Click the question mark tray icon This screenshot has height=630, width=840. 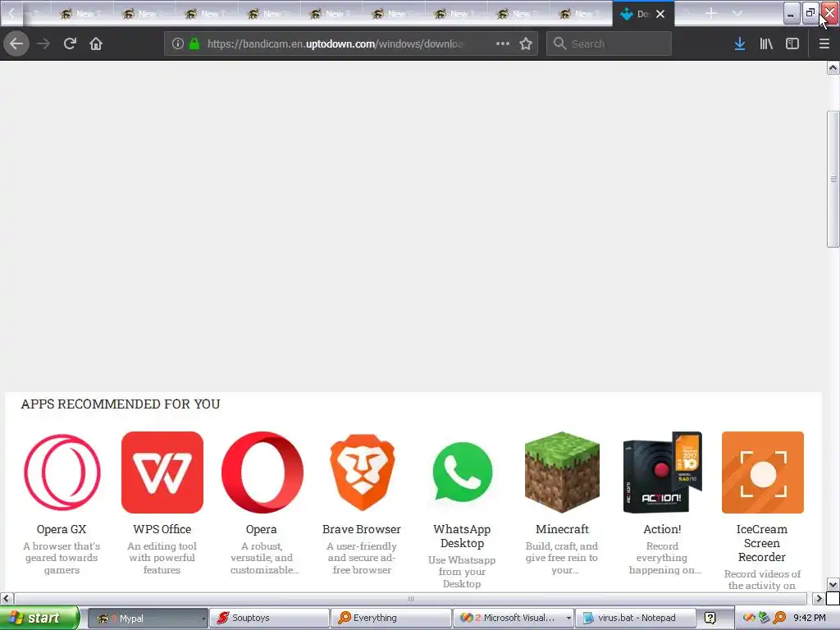pyautogui.click(x=710, y=619)
